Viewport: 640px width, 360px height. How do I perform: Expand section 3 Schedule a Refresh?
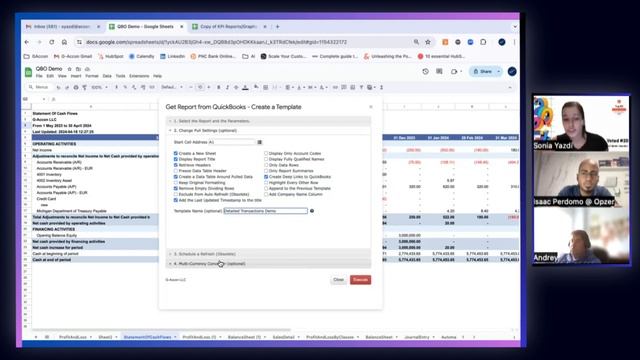[269, 254]
